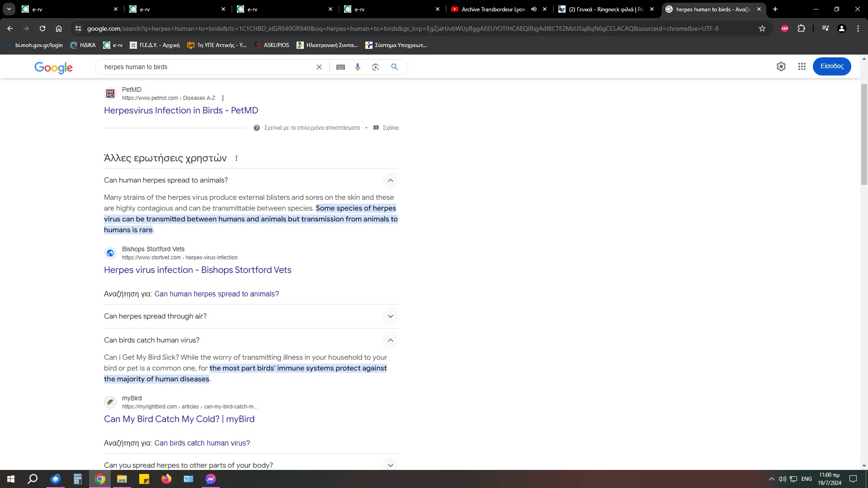Click the Είσοδος sign-in button
Viewport: 868px width, 488px height.
point(832,66)
